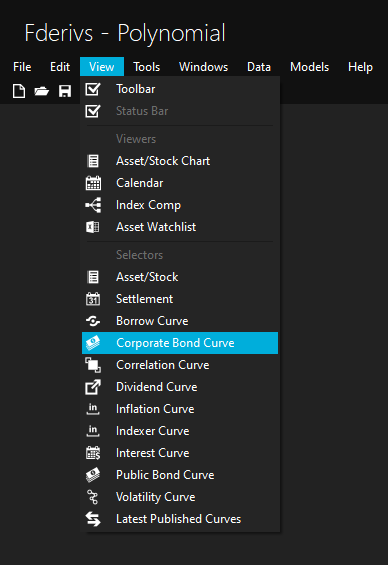Select Toolbar menu entry text
Viewport: 388px width, 565px height.
(135, 89)
